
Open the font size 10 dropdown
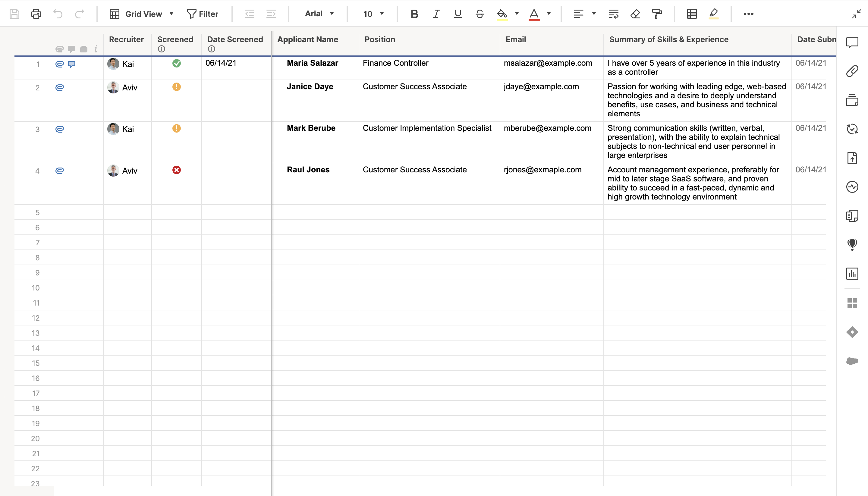(373, 14)
